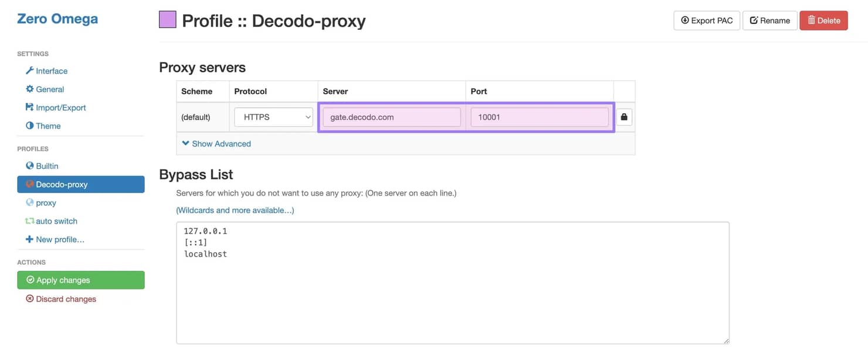This screenshot has height=351, width=868.
Task: Click the lock icon for proxy authentication
Action: [624, 117]
